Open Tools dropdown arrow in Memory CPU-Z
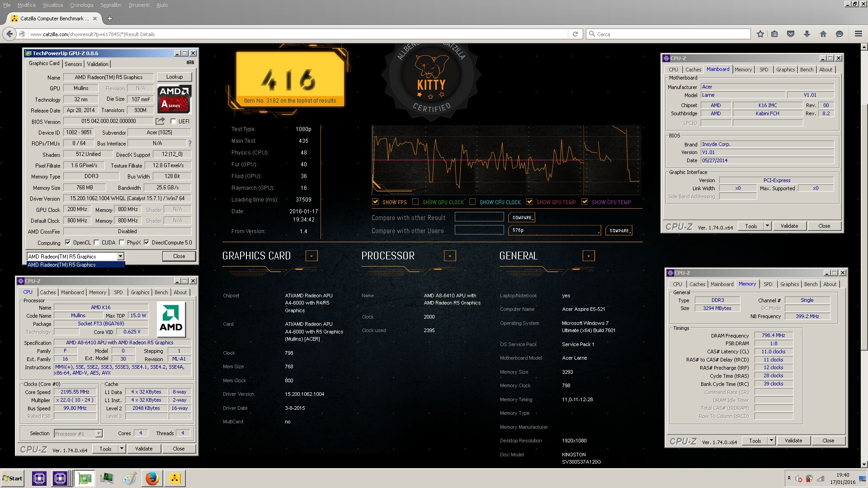 tap(771, 441)
